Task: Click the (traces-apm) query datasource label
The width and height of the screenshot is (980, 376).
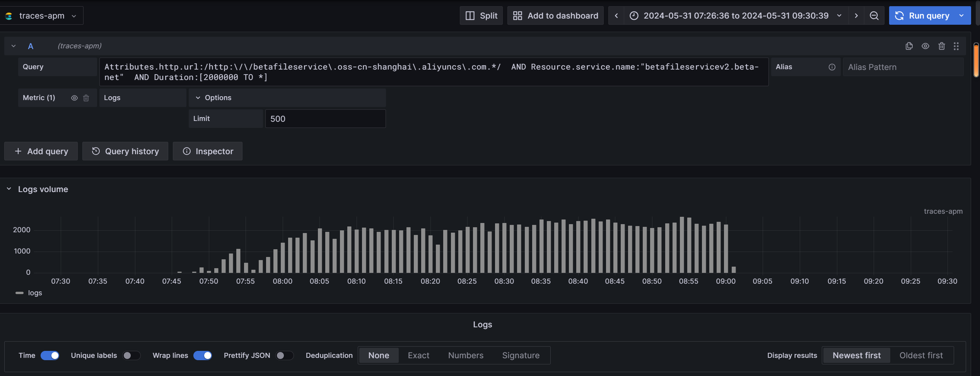Action: 80,46
